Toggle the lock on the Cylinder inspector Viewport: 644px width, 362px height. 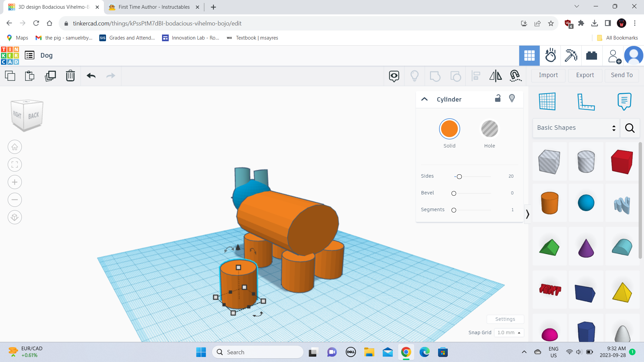click(x=498, y=98)
